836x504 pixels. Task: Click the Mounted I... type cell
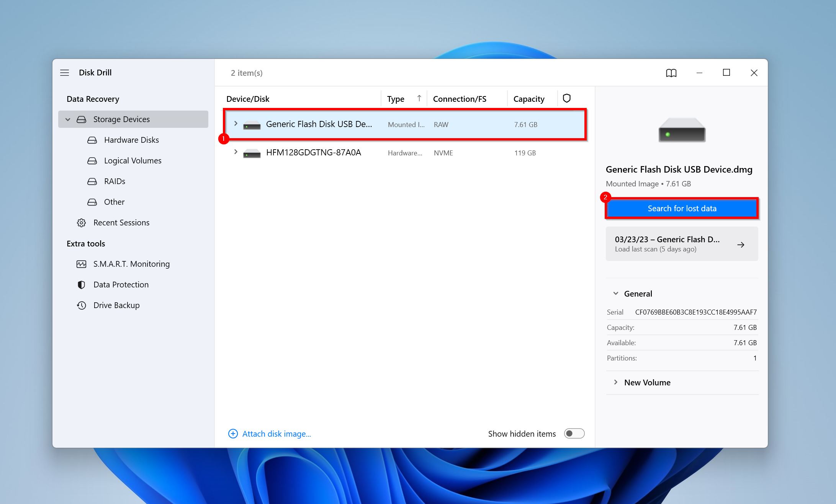pyautogui.click(x=406, y=125)
